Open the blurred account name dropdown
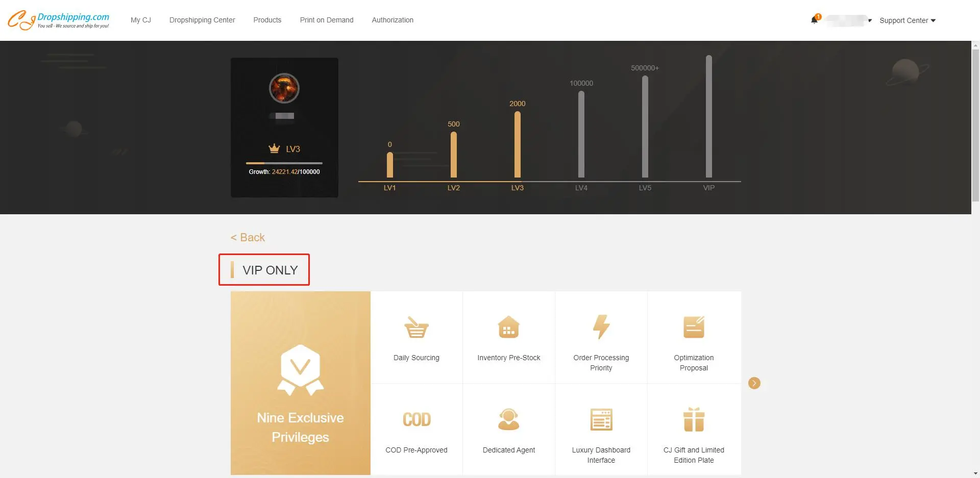This screenshot has height=478, width=980. click(x=849, y=20)
